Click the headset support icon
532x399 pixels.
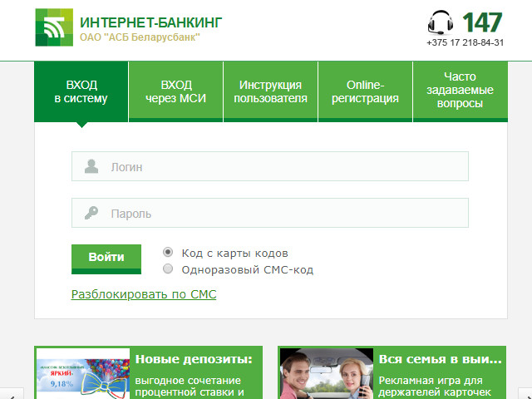click(x=441, y=22)
